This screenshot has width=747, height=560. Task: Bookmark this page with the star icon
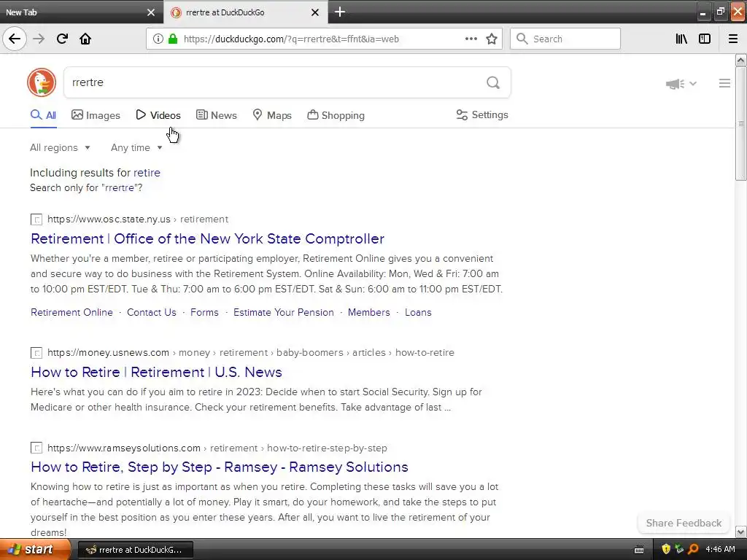click(492, 39)
